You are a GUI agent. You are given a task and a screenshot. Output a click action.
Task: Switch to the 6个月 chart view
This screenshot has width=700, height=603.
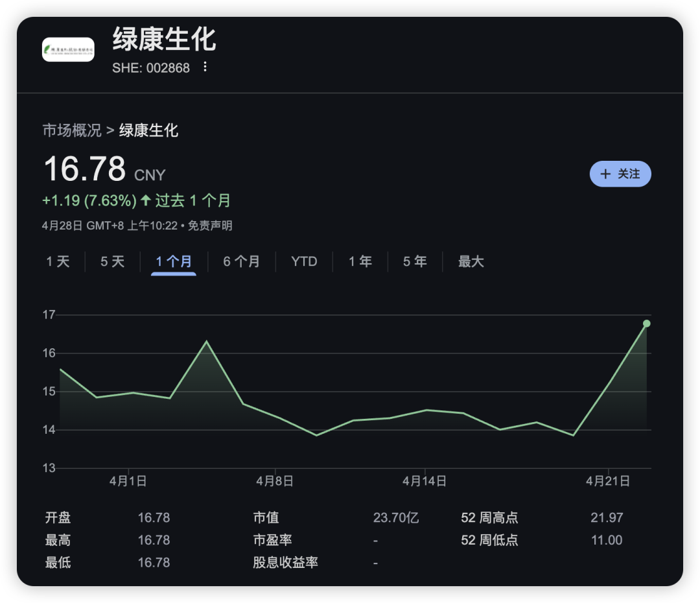(241, 262)
